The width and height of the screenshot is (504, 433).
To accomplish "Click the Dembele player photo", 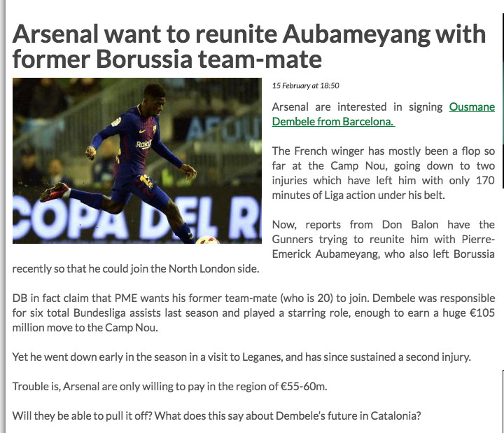I will click(137, 160).
